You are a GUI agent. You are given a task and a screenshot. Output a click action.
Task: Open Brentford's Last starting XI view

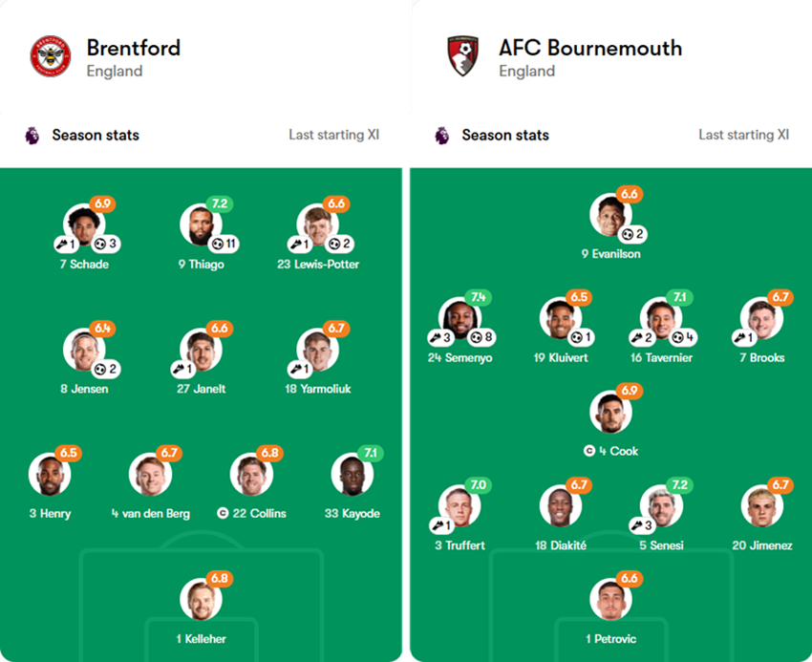coord(333,136)
